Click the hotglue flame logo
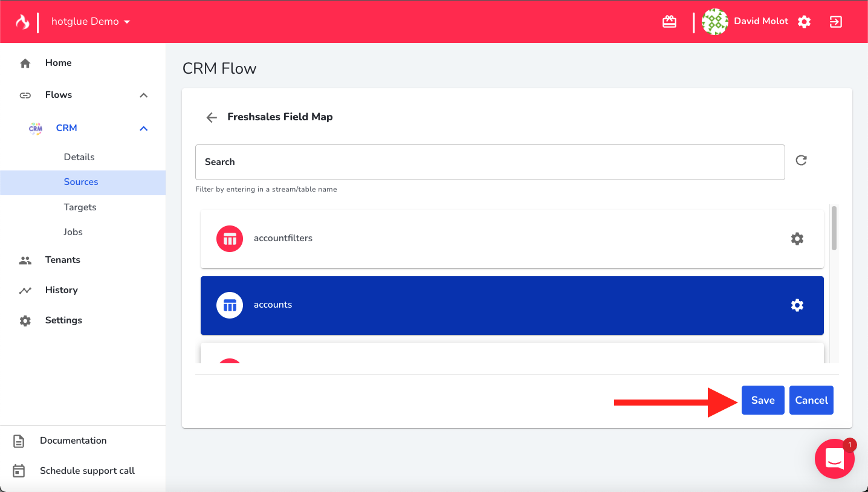The image size is (868, 492). [22, 22]
